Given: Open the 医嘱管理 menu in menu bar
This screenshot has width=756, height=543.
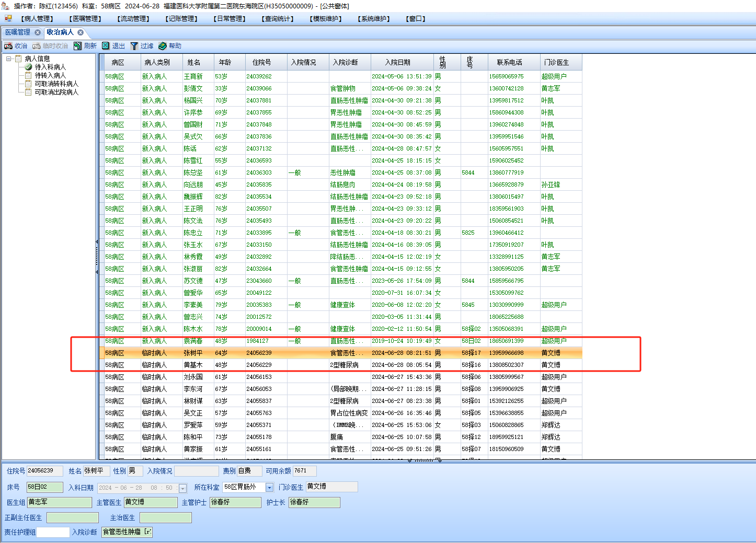Looking at the screenshot, I should coord(85,19).
